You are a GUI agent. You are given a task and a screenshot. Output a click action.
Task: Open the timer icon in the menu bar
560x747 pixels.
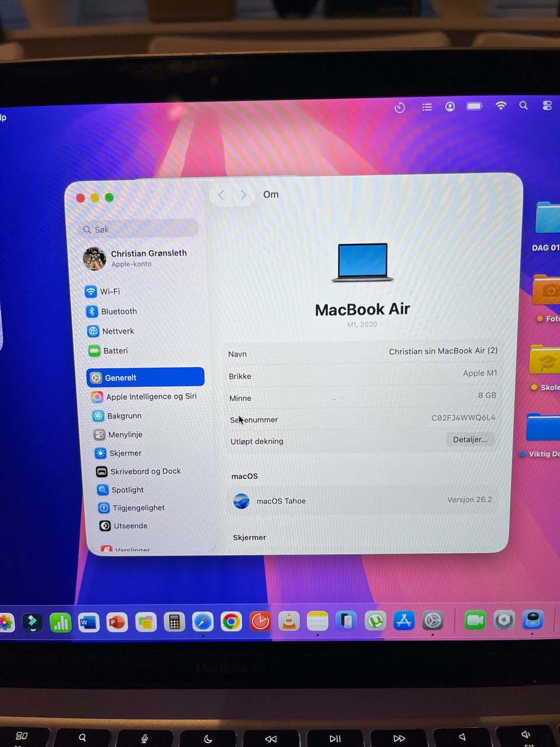(x=400, y=107)
